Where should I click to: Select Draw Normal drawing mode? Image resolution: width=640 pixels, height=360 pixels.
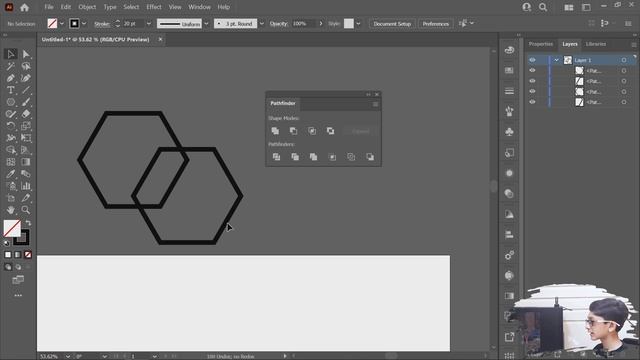point(8,267)
